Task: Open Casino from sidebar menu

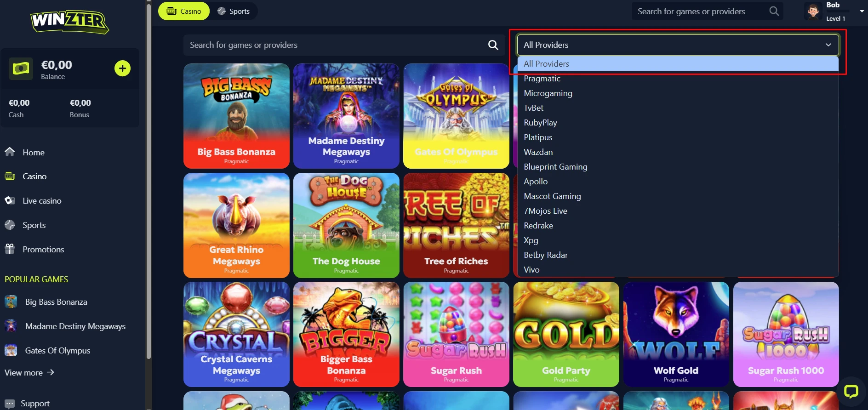Action: [34, 176]
